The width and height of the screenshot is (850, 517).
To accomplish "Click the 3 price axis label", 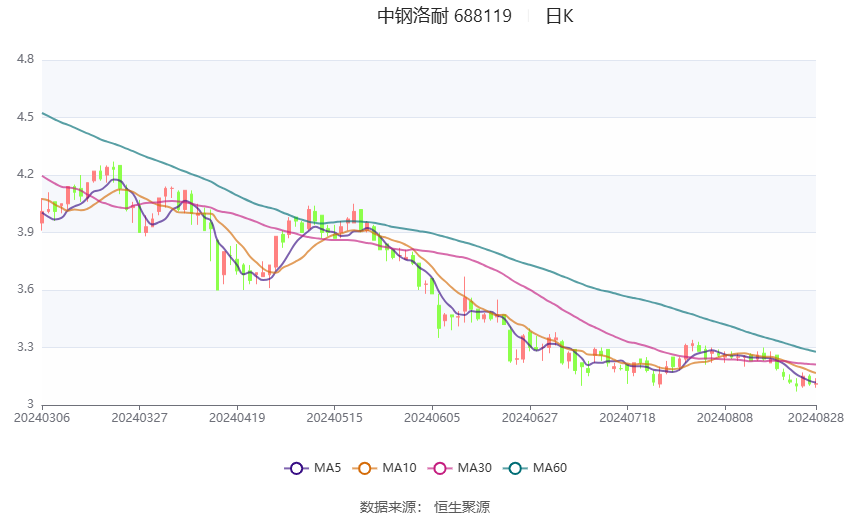I will pos(30,404).
